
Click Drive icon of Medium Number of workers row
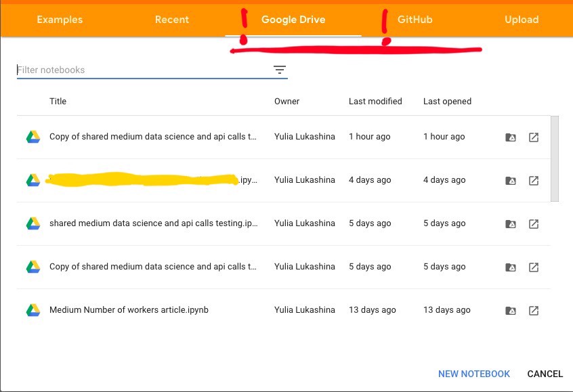(33, 310)
